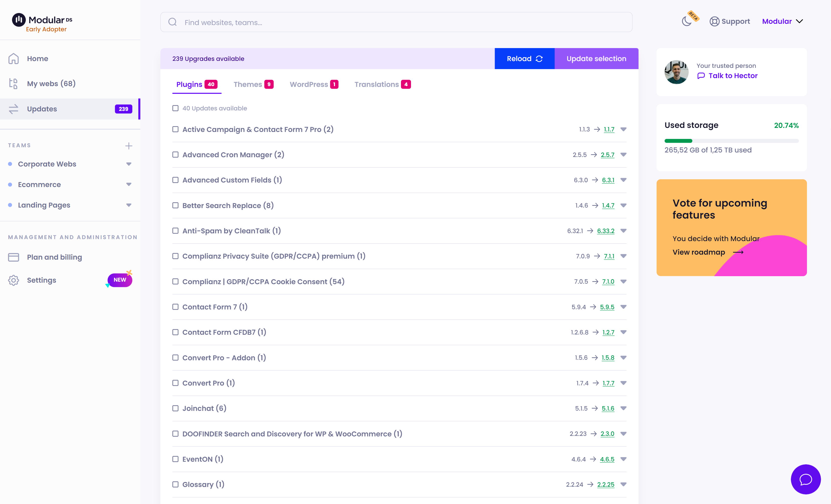Open the 7.1.1 Complianz premium version link
This screenshot has width=831, height=504.
pos(609,256)
